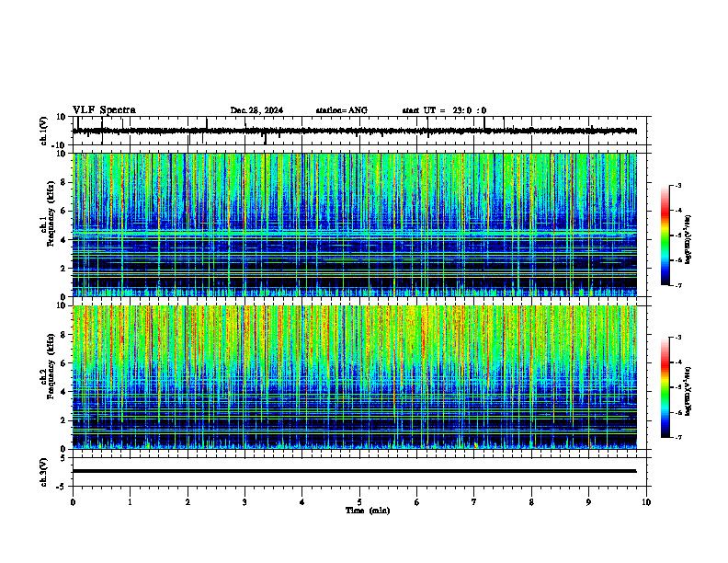The image size is (728, 563).
Task: Click the ch.2 colorbar legend label
Action: click(688, 391)
